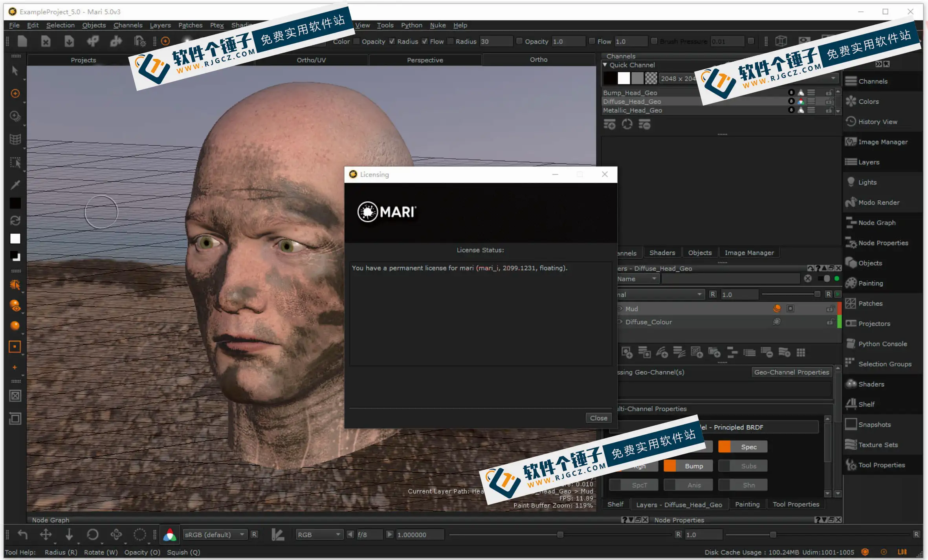
Task: Switch to the Perspective view tab
Action: (425, 60)
